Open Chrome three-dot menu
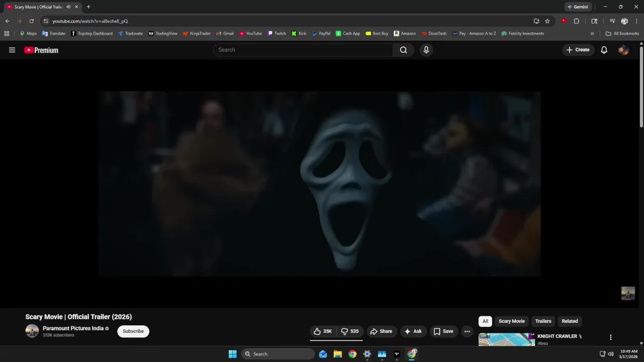 (637, 21)
